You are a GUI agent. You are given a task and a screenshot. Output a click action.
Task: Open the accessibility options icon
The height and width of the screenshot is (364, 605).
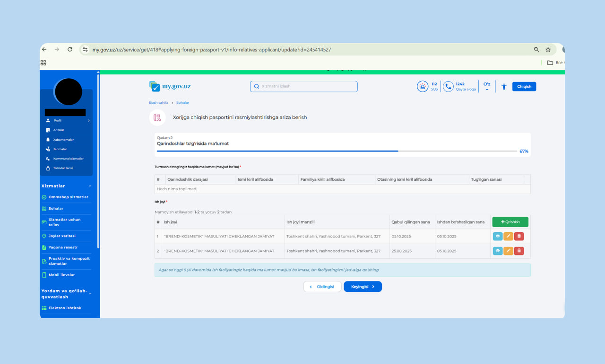(x=504, y=86)
